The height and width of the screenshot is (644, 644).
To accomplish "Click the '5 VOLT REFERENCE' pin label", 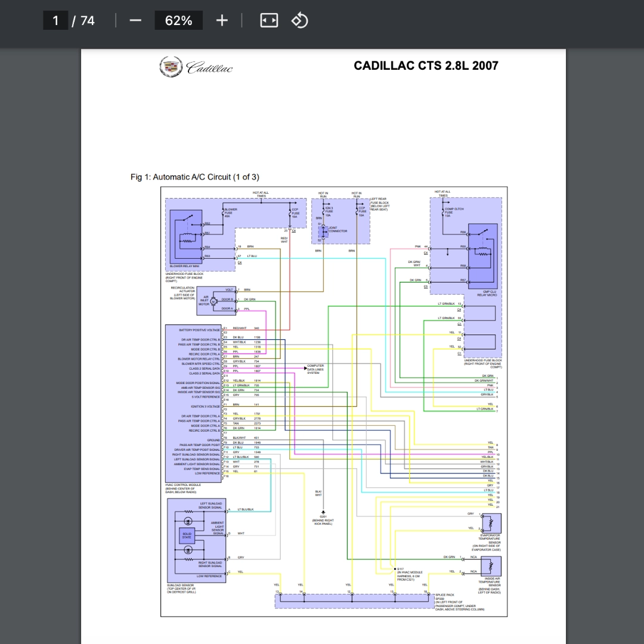I will tap(206, 397).
